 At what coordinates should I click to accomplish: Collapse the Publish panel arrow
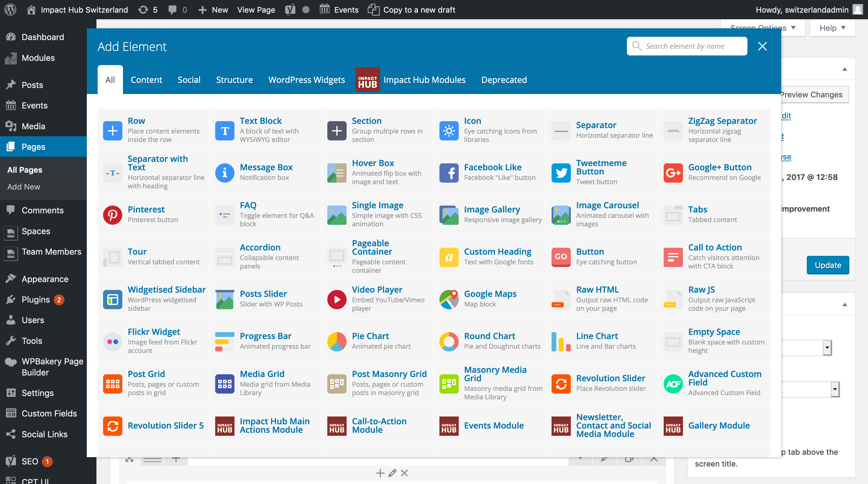pos(844,69)
